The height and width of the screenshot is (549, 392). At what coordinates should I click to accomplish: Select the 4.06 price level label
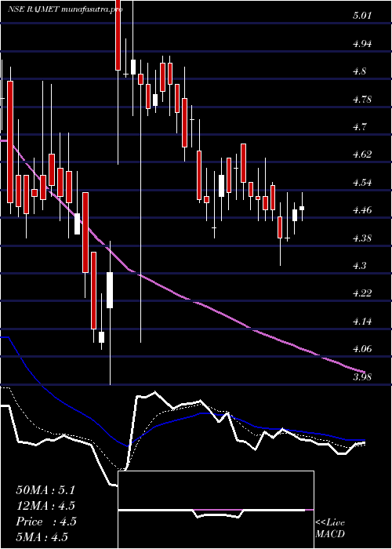tap(362, 349)
